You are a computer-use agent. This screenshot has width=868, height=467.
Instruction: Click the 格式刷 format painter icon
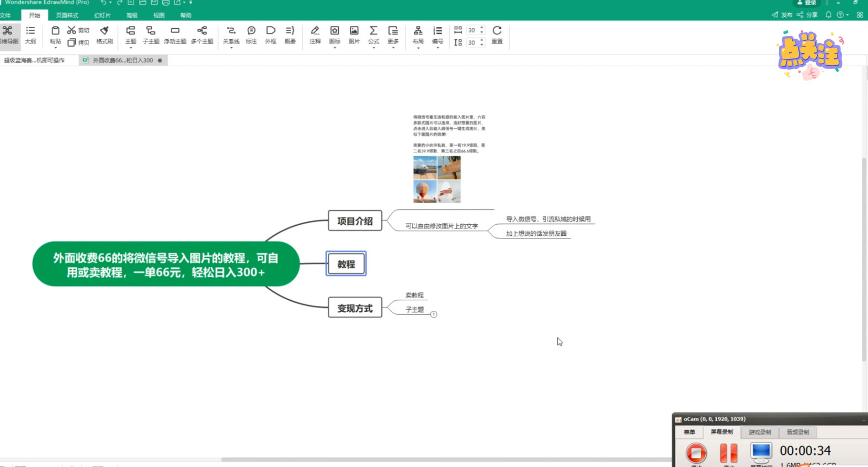(104, 34)
